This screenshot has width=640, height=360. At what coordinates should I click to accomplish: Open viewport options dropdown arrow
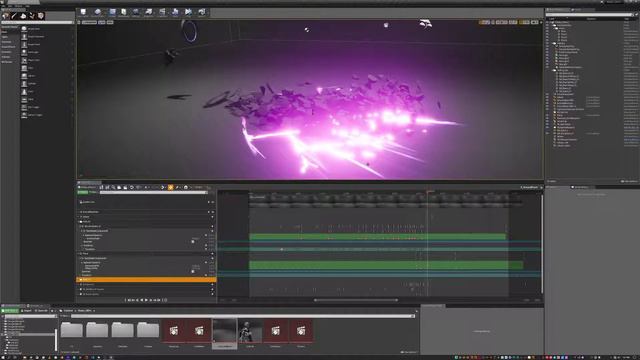(x=79, y=22)
